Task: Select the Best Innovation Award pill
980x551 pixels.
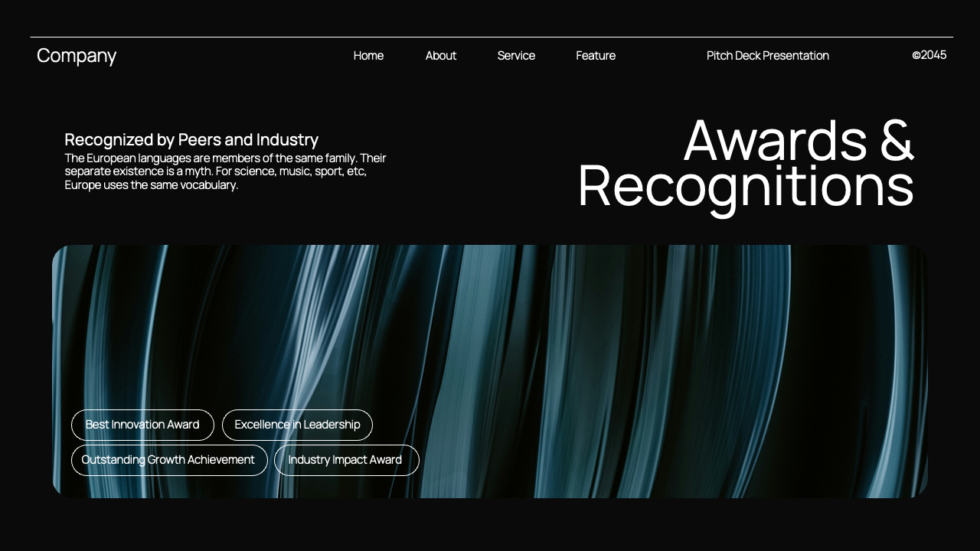Action: click(142, 425)
